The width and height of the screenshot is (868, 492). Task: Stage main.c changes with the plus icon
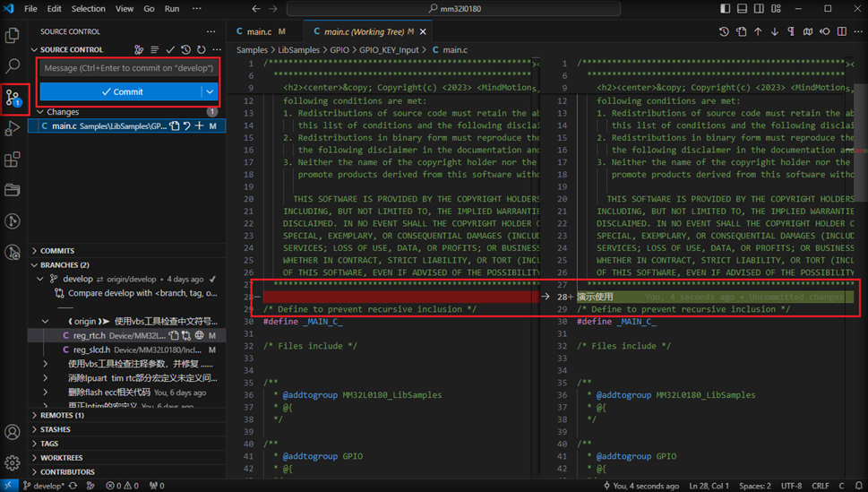[x=200, y=126]
